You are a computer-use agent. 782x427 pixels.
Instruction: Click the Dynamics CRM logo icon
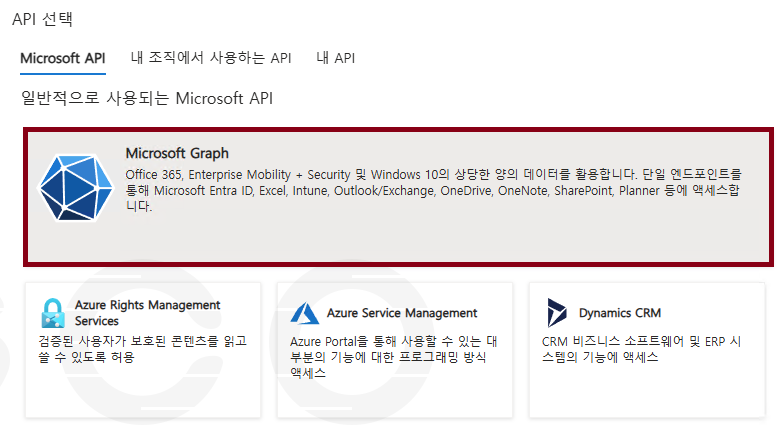coord(557,313)
